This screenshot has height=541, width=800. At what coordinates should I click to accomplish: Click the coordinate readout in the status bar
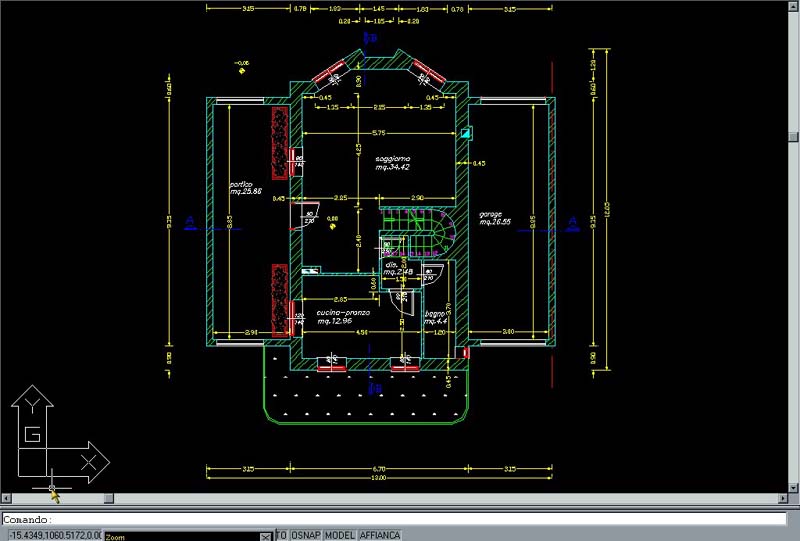coord(52,535)
